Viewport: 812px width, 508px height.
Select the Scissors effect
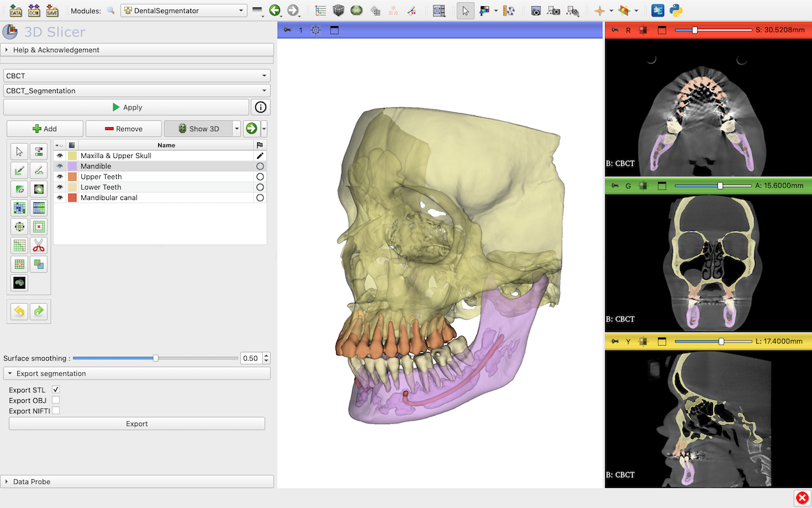[39, 245]
